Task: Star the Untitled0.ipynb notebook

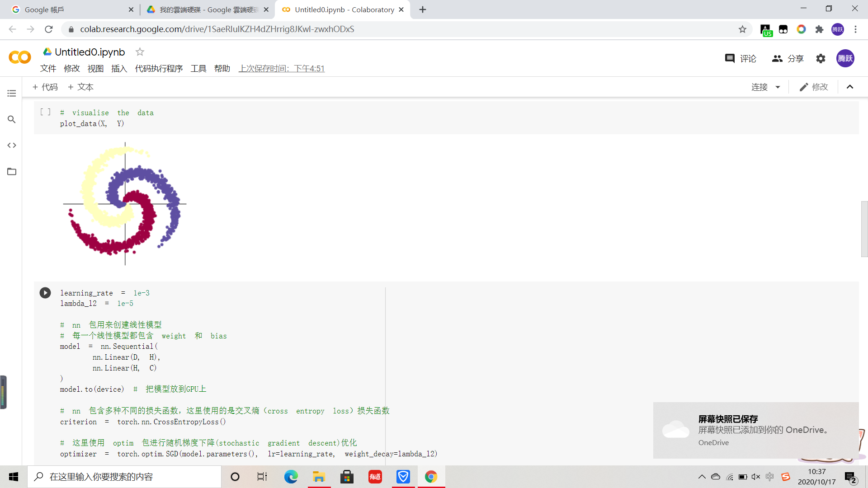Action: (140, 52)
